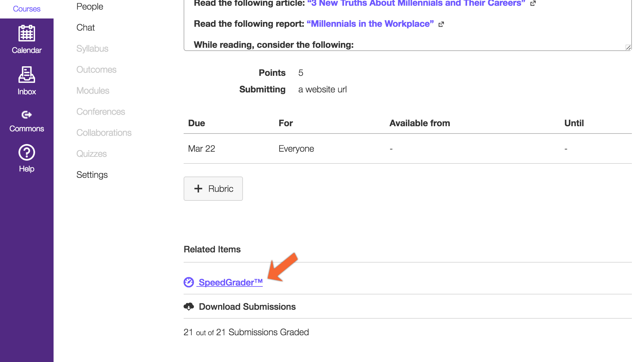This screenshot has width=644, height=362.
Task: Open 3 New Truths About Millennials article
Action: [416, 3]
